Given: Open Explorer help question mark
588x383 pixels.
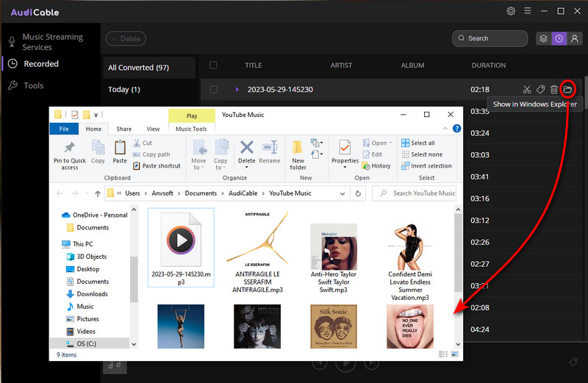Looking at the screenshot, I should click(456, 129).
